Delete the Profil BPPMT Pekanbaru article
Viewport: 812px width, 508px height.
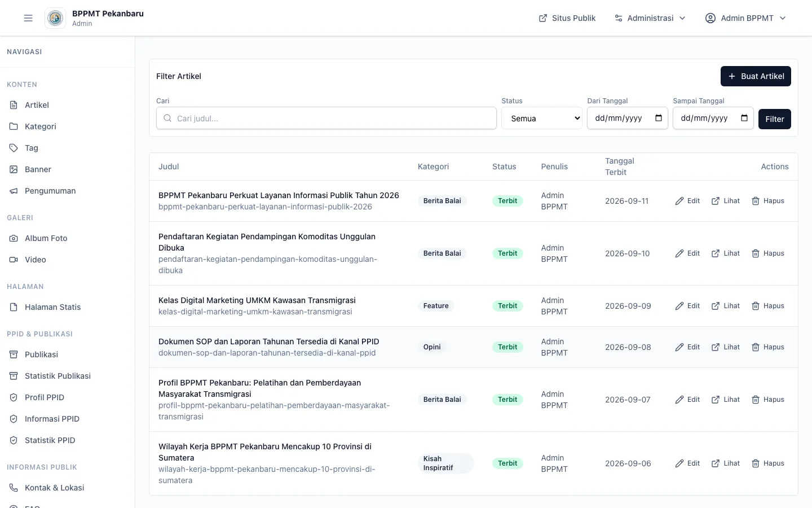point(768,400)
